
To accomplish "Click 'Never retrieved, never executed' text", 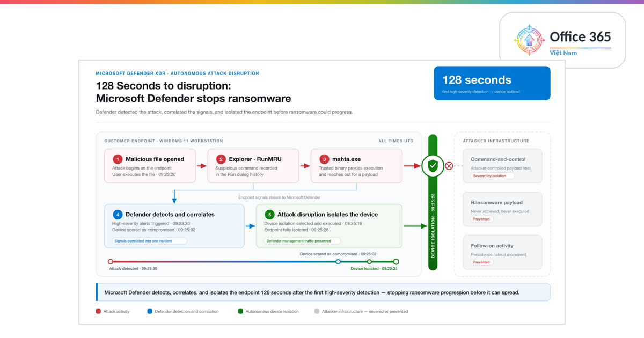I will (x=500, y=211).
